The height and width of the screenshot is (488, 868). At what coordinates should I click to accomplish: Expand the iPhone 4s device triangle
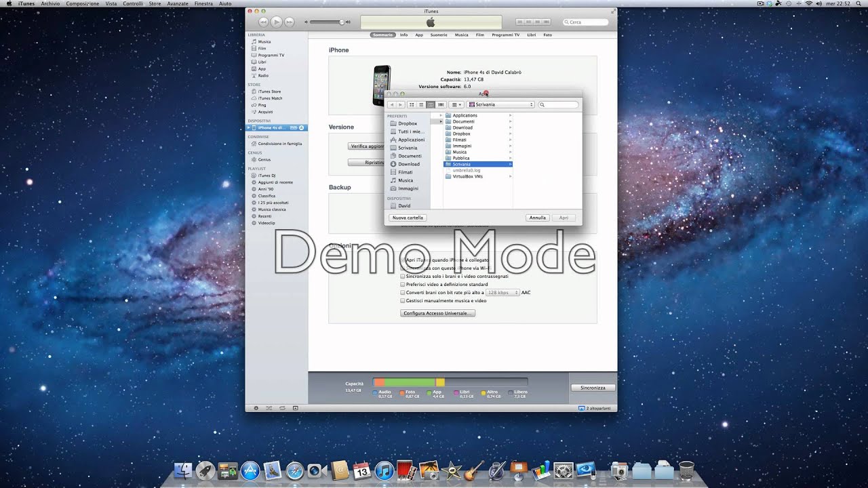[249, 127]
